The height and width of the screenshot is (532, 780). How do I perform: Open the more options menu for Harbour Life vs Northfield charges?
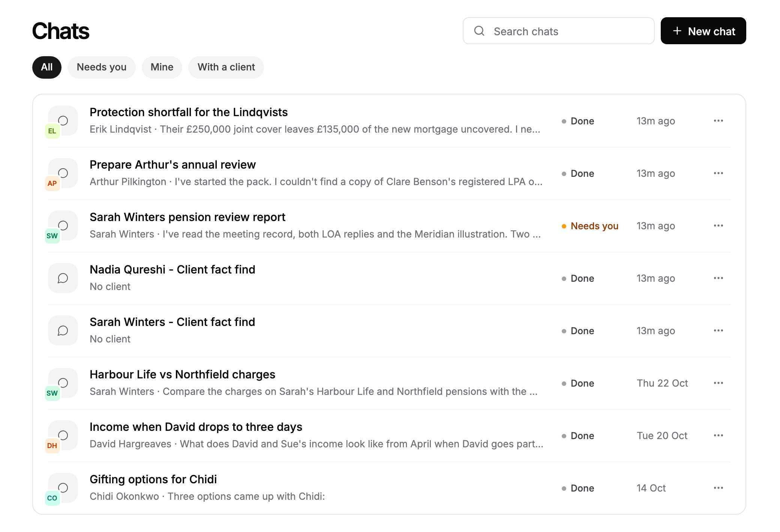click(x=718, y=383)
